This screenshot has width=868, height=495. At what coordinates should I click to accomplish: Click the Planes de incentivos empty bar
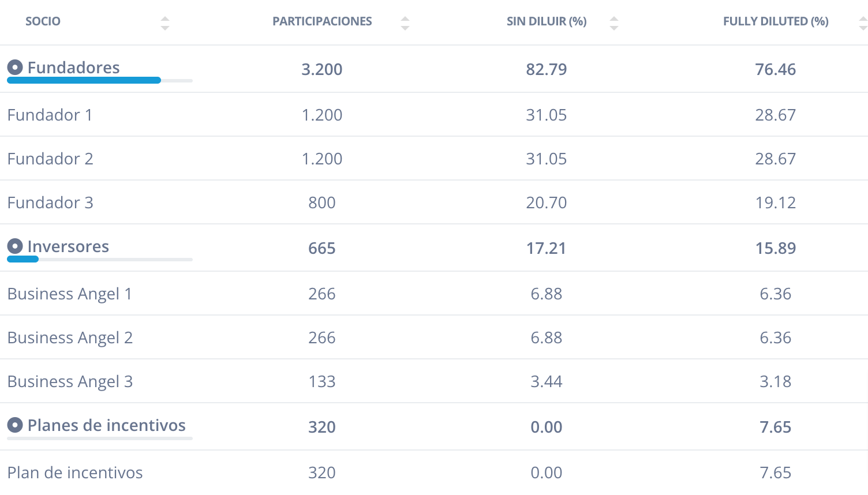(x=100, y=438)
